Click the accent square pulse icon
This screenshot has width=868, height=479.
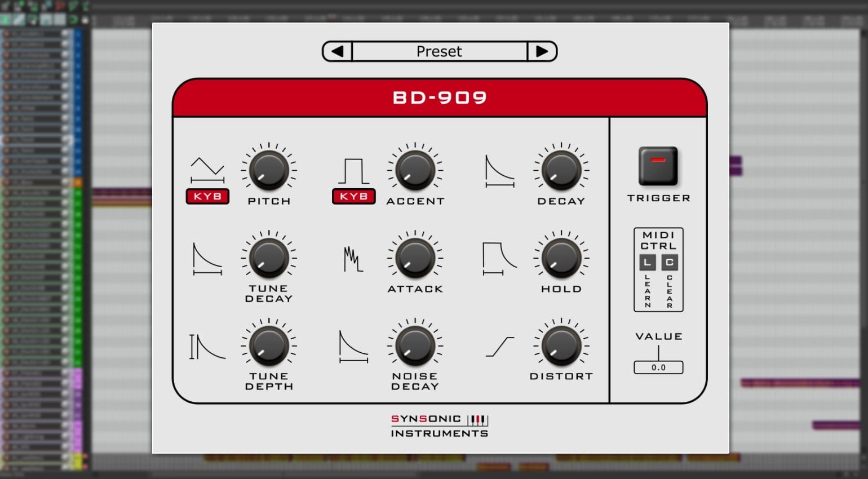tap(353, 171)
